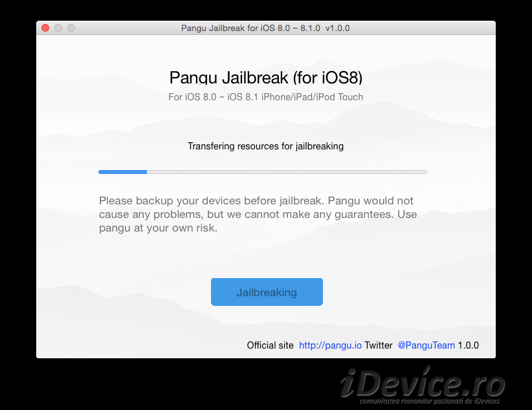Click the grey zoom window button

(71, 28)
